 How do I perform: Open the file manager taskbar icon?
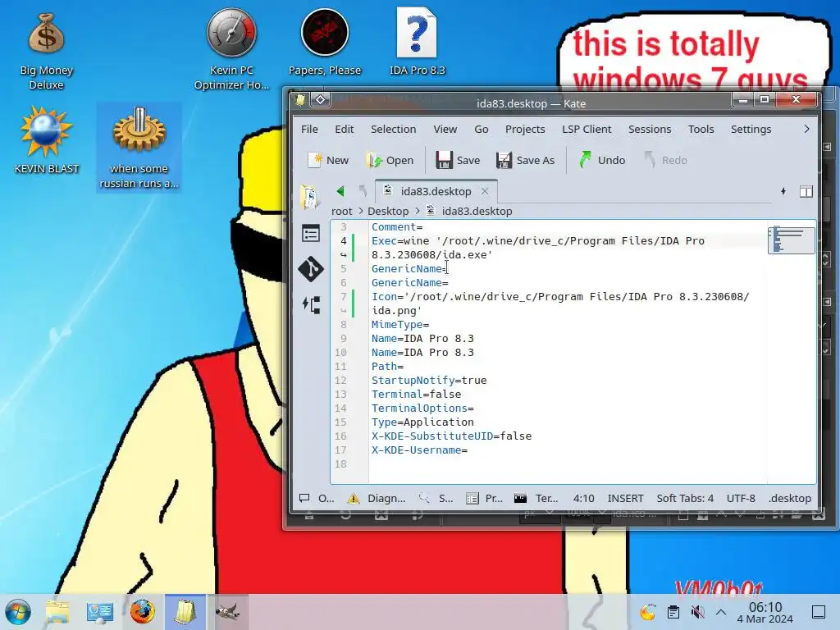click(x=57, y=612)
